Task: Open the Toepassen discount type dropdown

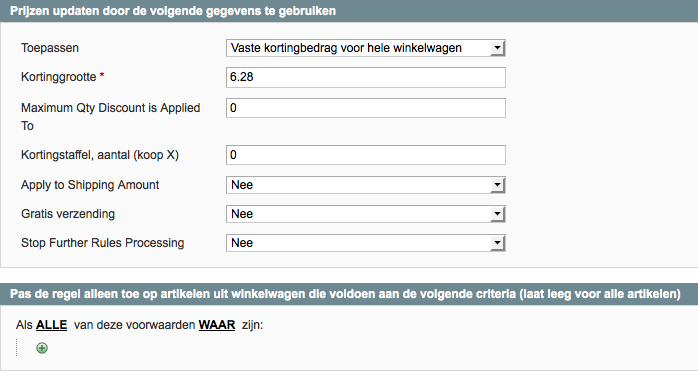Action: (x=365, y=48)
